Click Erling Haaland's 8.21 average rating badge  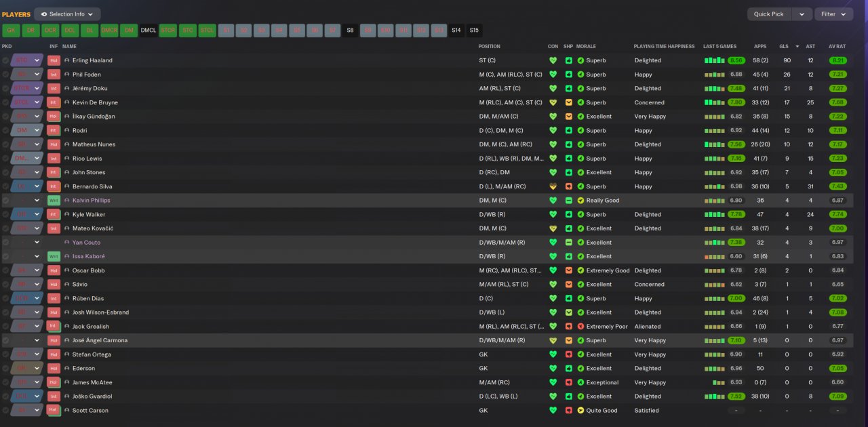click(838, 60)
